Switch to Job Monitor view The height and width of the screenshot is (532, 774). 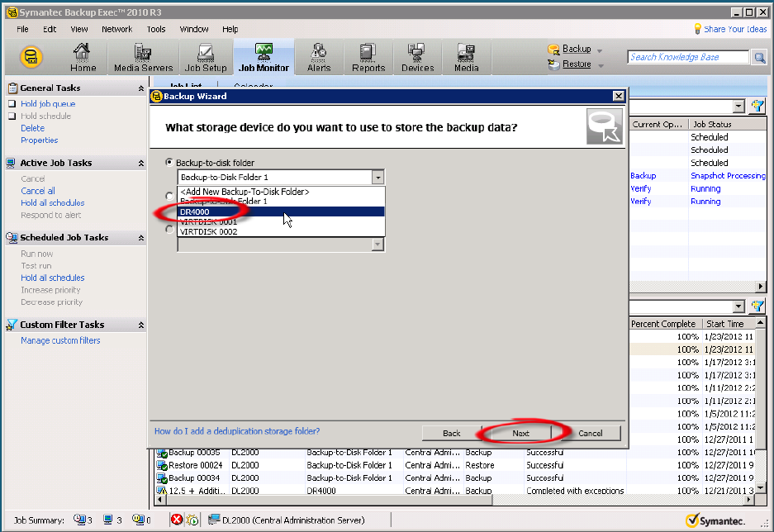point(264,57)
